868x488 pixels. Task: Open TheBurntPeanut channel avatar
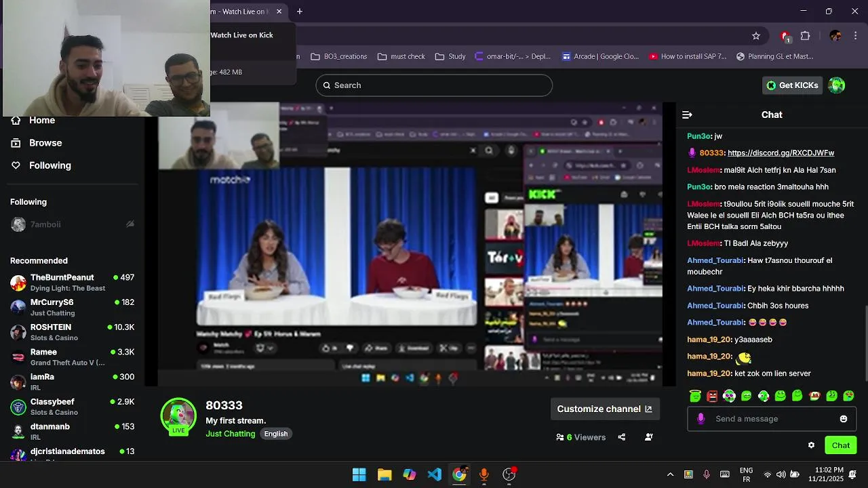click(x=18, y=283)
